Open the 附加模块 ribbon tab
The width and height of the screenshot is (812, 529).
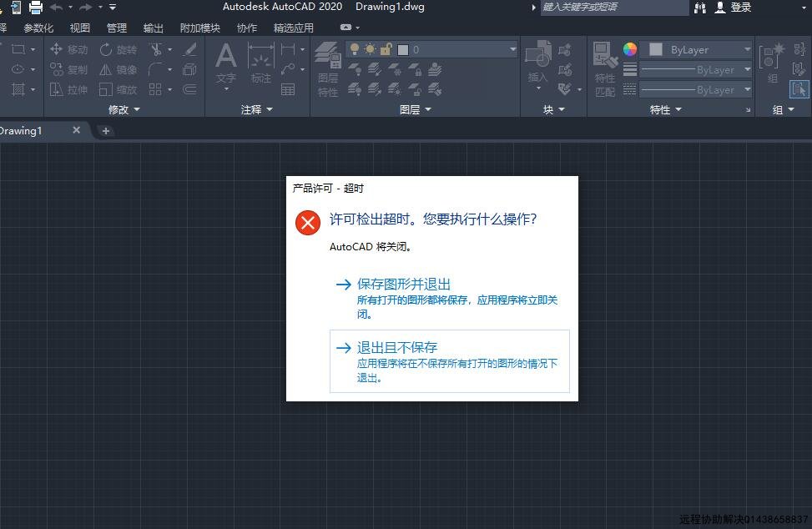[200, 28]
